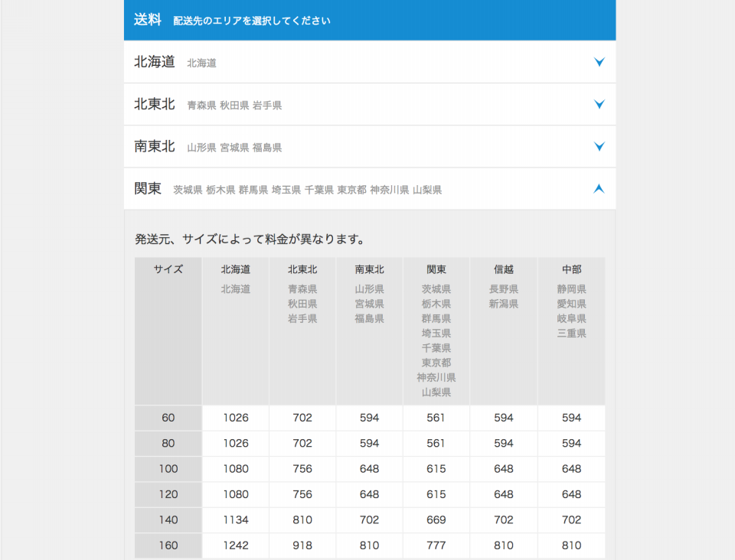
Task: Click 長野県 in the 信越 column
Action: [x=504, y=289]
